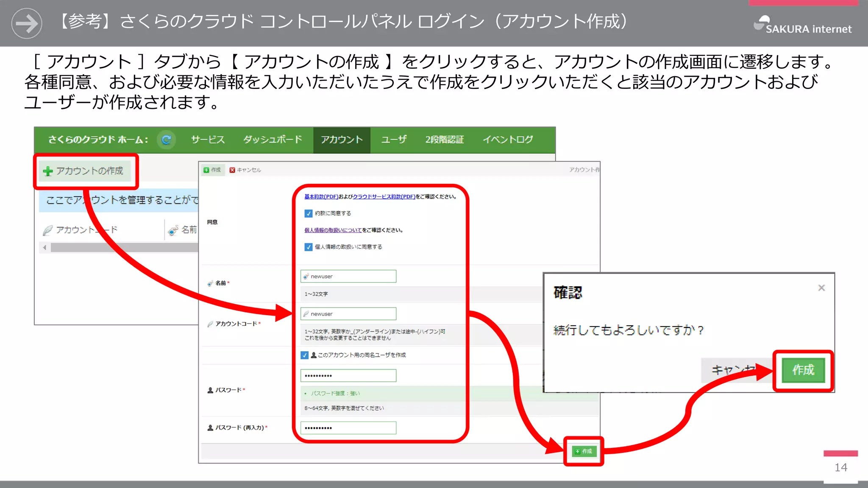Click the アカウントコード input field

coord(348,314)
